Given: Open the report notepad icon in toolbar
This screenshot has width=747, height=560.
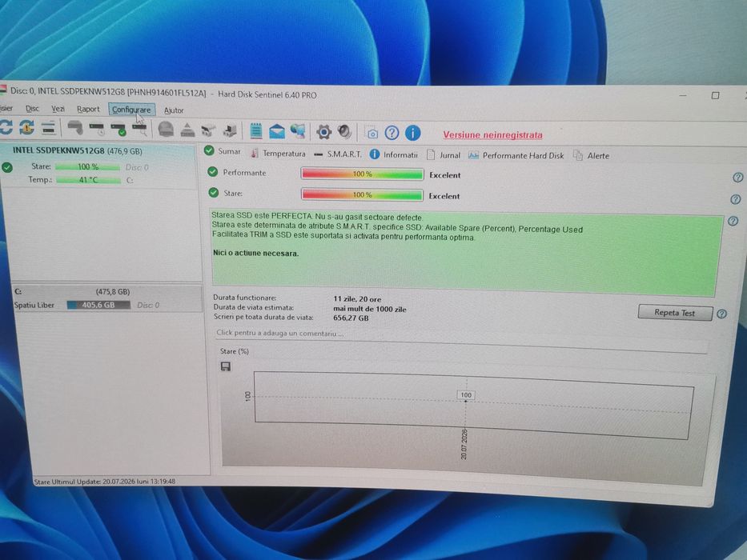Looking at the screenshot, I should click(x=256, y=130).
